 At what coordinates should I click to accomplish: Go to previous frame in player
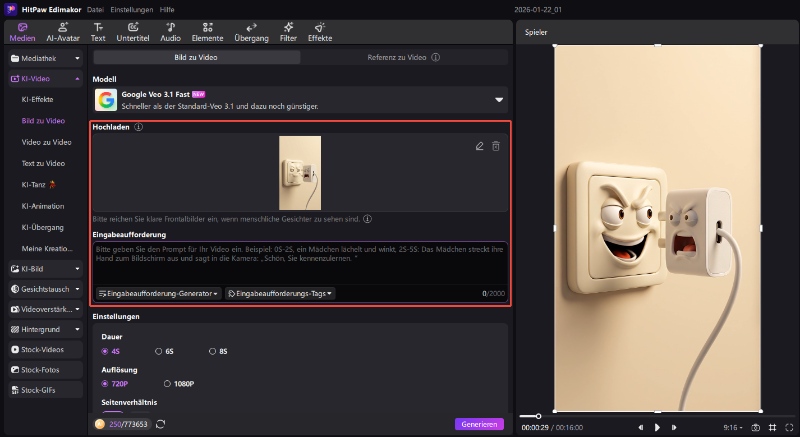[641, 428]
